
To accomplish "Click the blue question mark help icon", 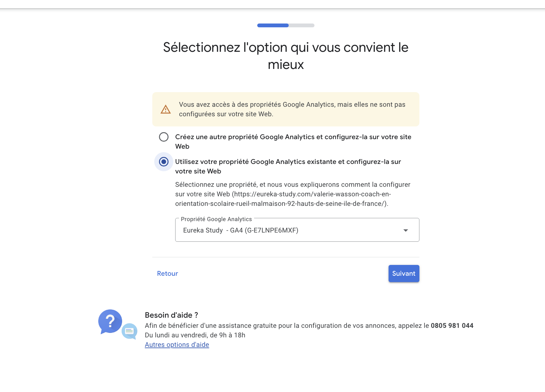I will (x=110, y=321).
